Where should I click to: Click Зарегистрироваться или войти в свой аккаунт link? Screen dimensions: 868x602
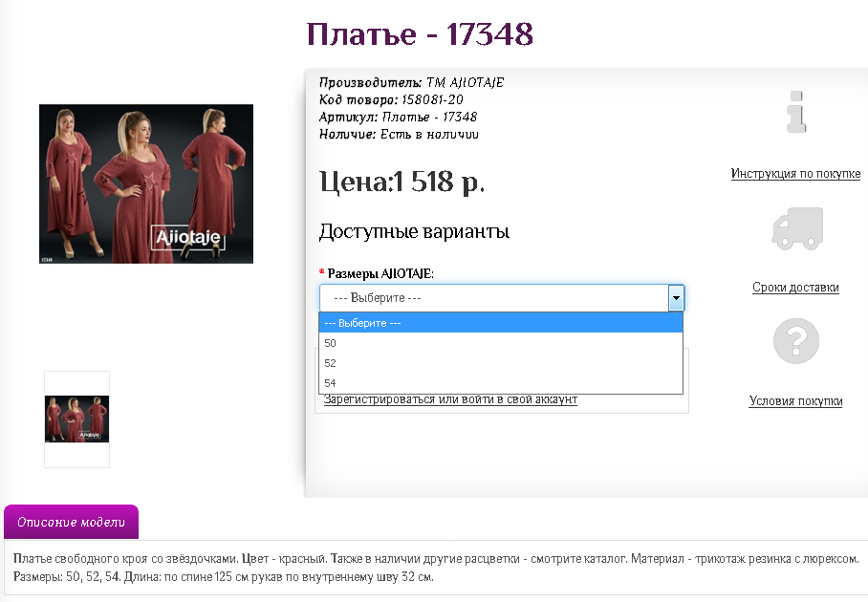tap(450, 399)
